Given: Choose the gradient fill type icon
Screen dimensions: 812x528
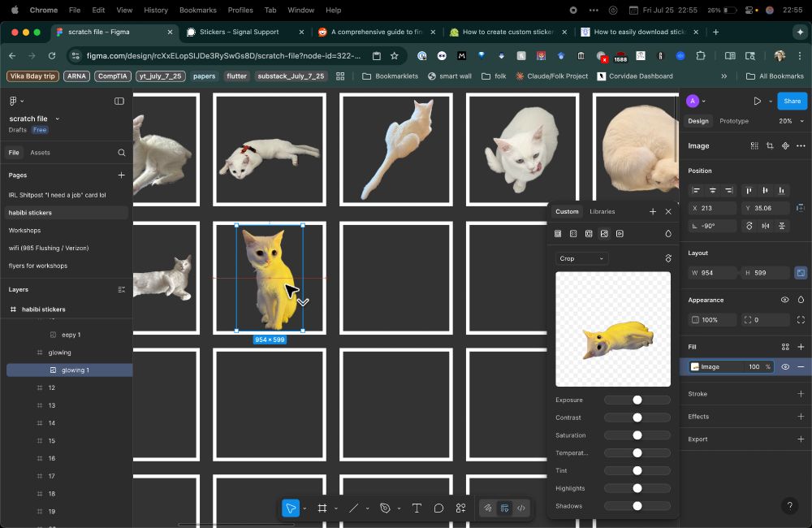Looking at the screenshot, I should pyautogui.click(x=573, y=234).
